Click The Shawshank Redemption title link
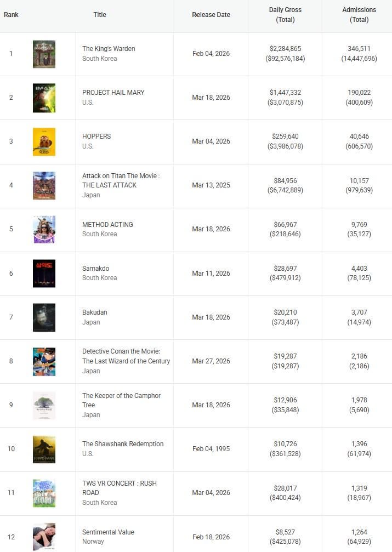392x552 pixels. 123,444
